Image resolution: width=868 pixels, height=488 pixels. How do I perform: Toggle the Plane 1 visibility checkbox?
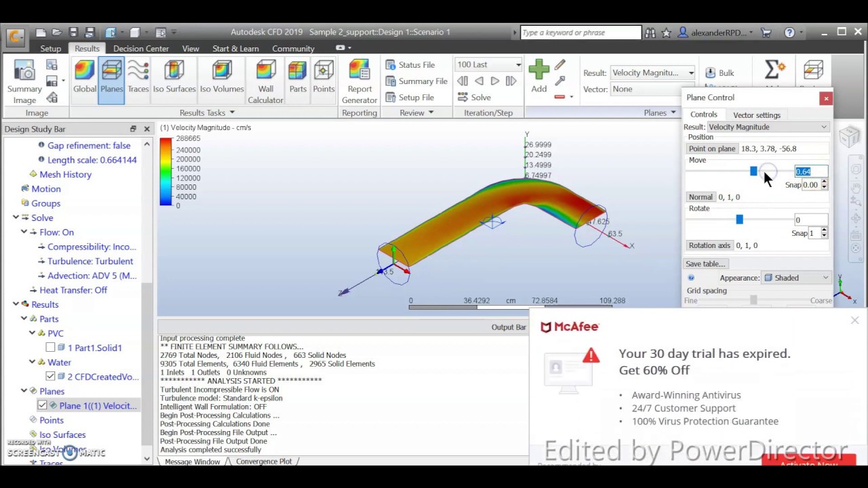42,405
